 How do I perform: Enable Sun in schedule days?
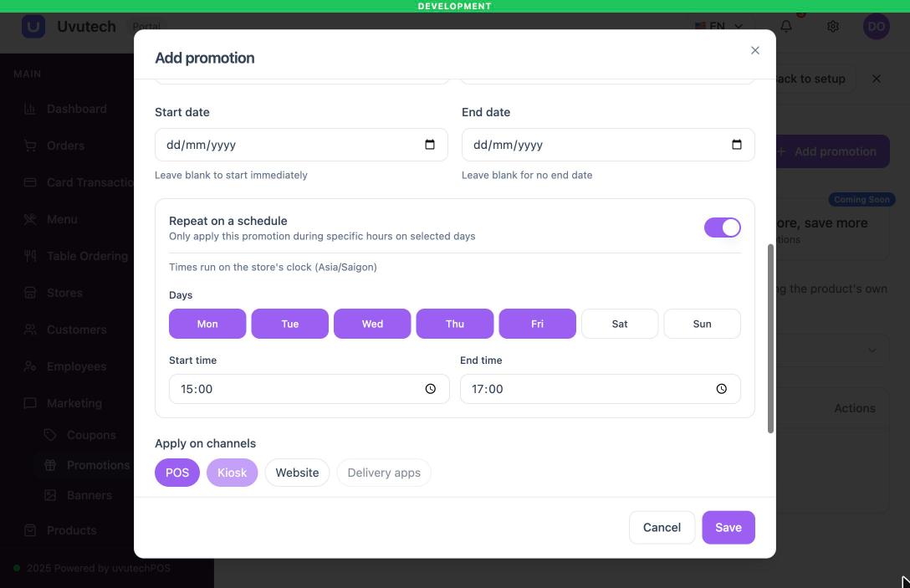[703, 324]
